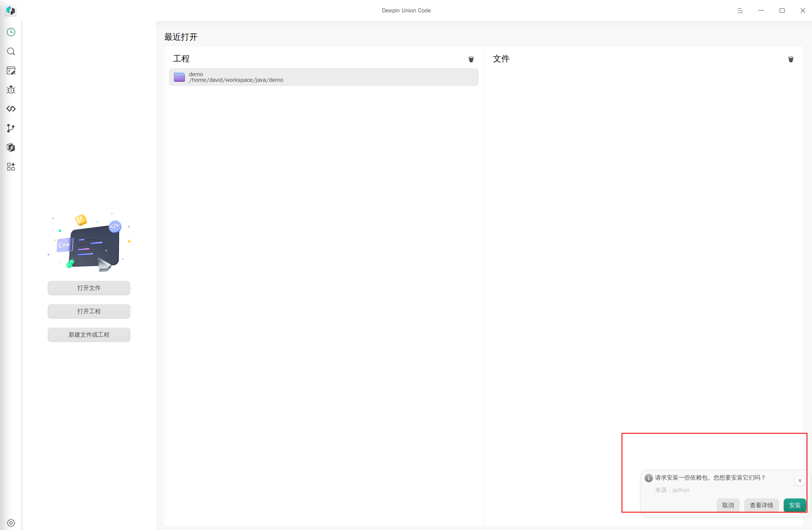This screenshot has height=530, width=812.
Task: Open the Recent (clock) sidebar view
Action: [11, 32]
